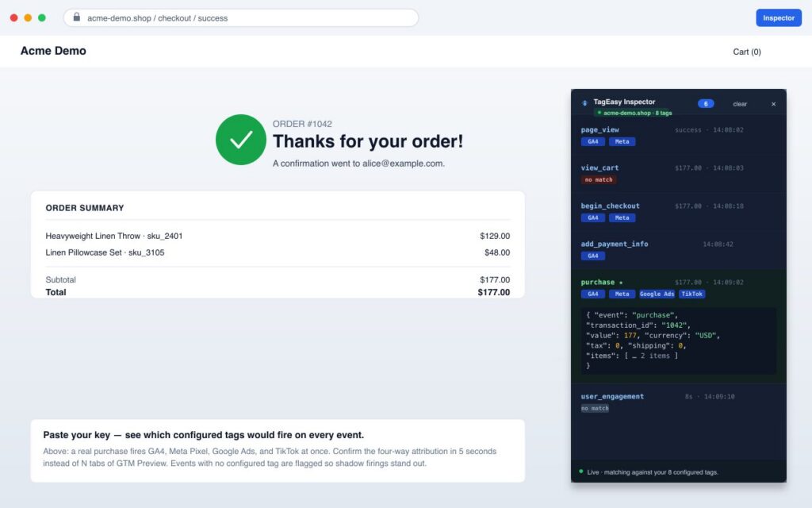The width and height of the screenshot is (812, 508).
Task: Click the Meta tag under purchase
Action: coord(622,294)
